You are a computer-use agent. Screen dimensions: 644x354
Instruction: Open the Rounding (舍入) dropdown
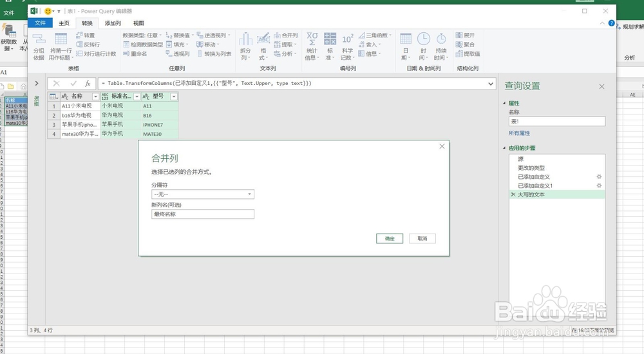(370, 44)
